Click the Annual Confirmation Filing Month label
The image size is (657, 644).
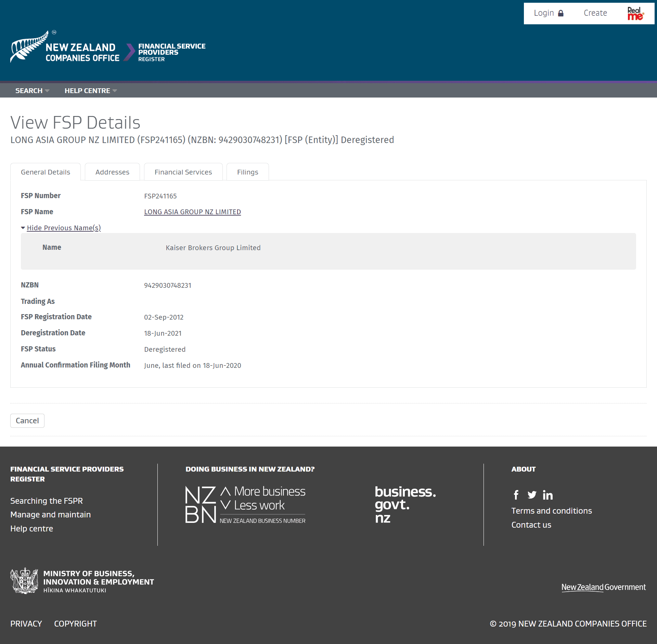pyautogui.click(x=75, y=365)
